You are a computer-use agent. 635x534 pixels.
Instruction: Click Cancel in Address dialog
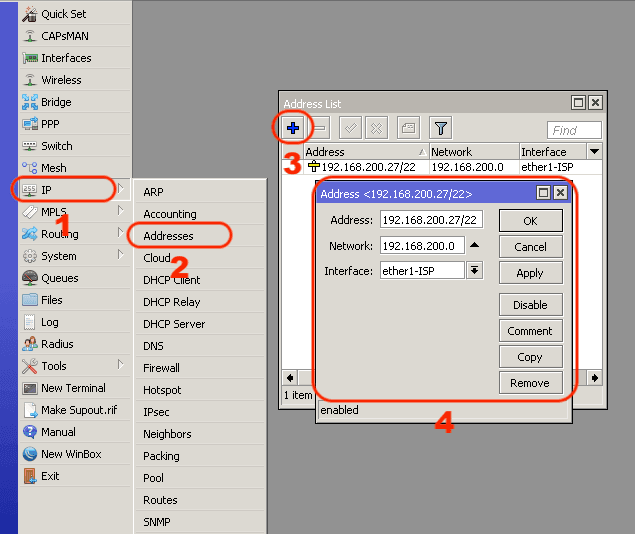click(531, 247)
